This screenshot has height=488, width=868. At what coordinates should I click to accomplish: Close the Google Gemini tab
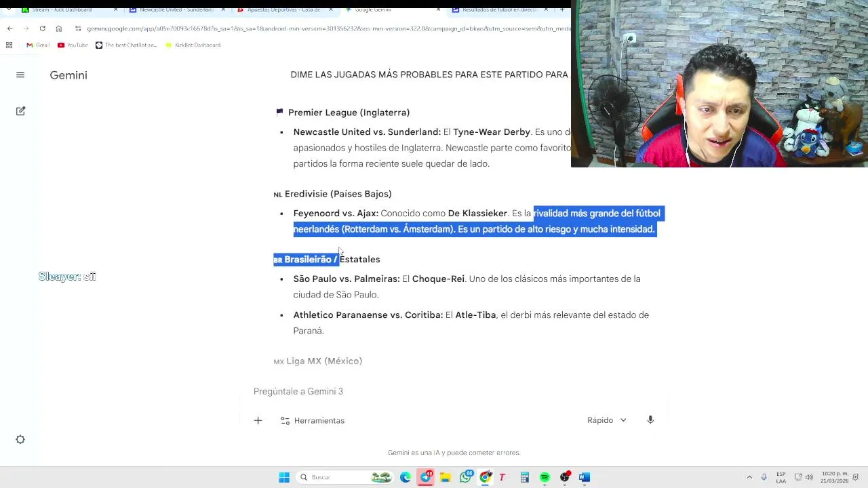(438, 9)
